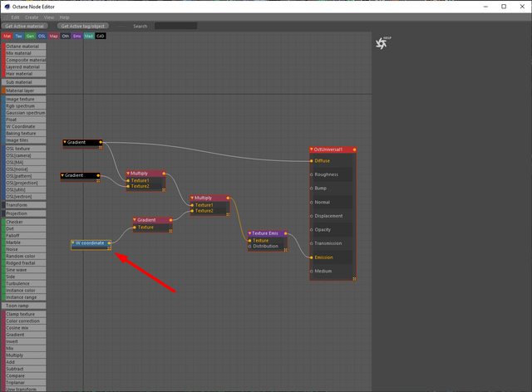The height and width of the screenshot is (392, 532).
Task: Collapse the black Gradient node wired to Diffuse
Action: coord(65,142)
